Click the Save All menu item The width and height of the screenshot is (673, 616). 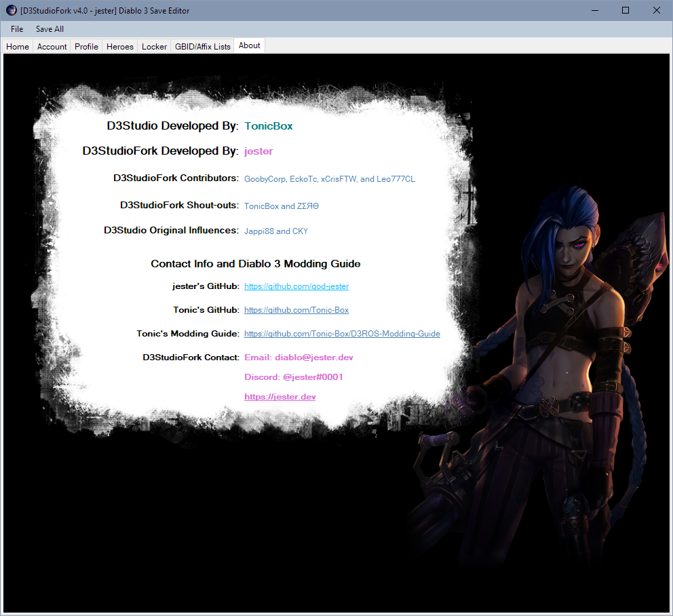coord(50,29)
